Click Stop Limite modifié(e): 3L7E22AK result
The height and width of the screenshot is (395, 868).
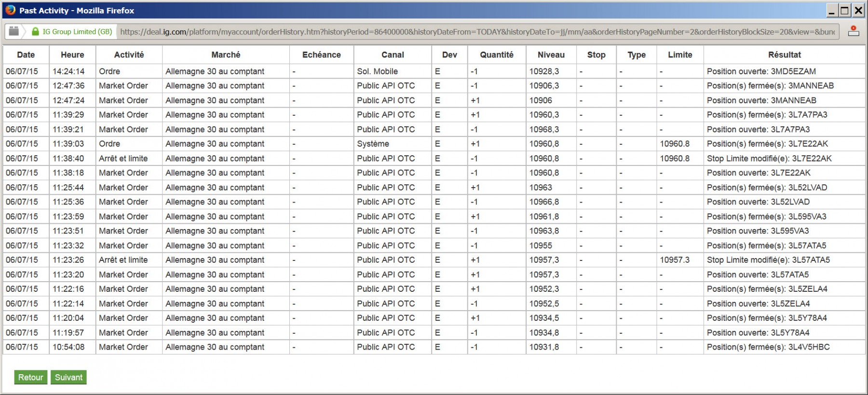[769, 158]
